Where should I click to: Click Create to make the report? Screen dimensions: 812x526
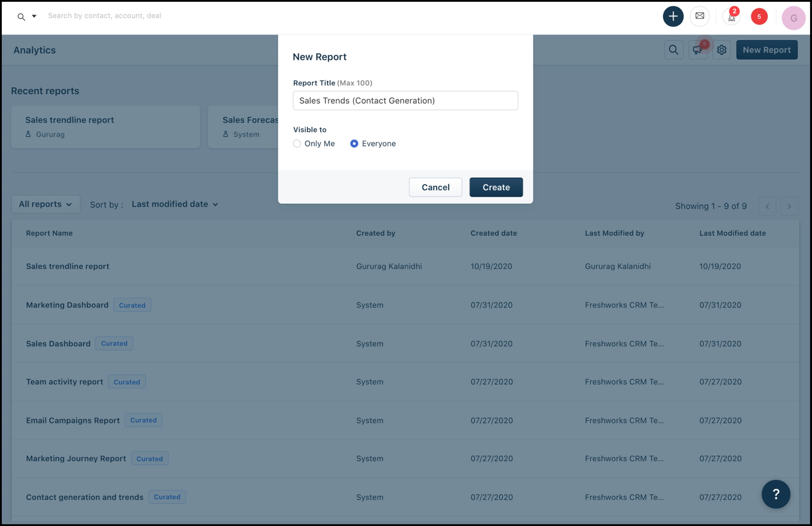[496, 187]
